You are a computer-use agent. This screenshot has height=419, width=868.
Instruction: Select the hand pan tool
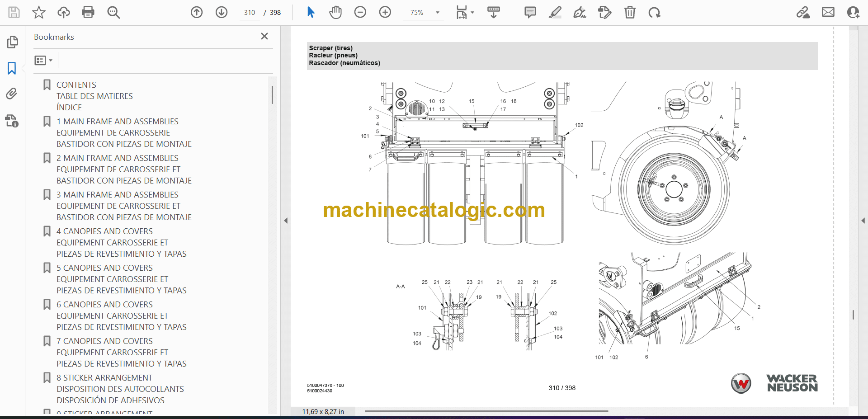[335, 12]
